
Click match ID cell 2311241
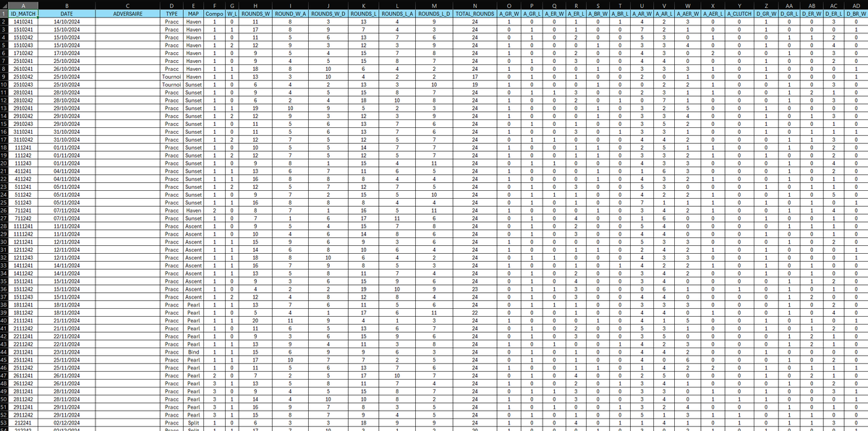tap(25, 351)
